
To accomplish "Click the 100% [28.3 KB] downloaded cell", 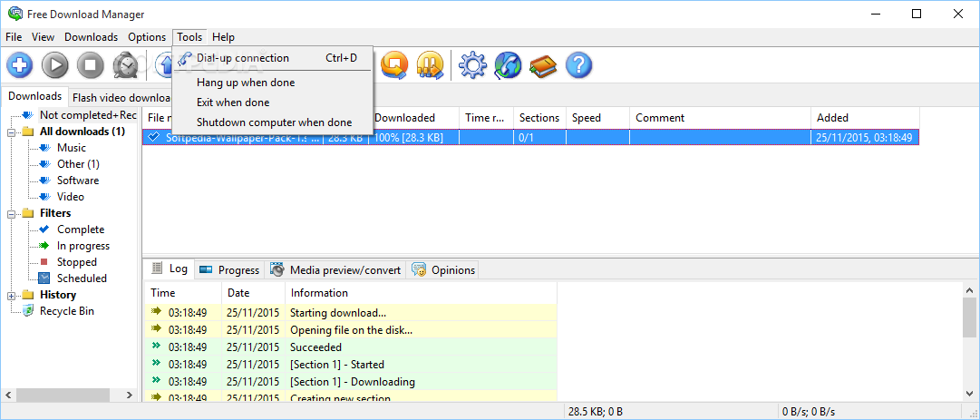I will [x=413, y=138].
